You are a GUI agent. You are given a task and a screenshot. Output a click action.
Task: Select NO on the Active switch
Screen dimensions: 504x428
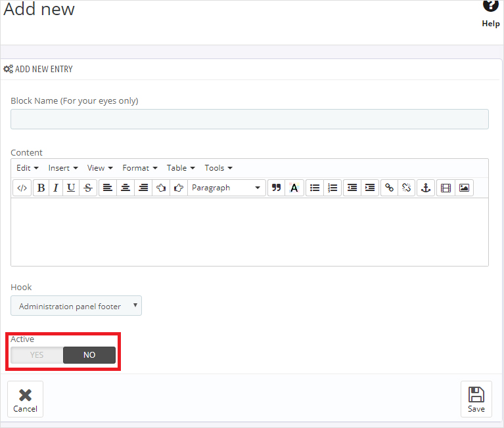[89, 355]
